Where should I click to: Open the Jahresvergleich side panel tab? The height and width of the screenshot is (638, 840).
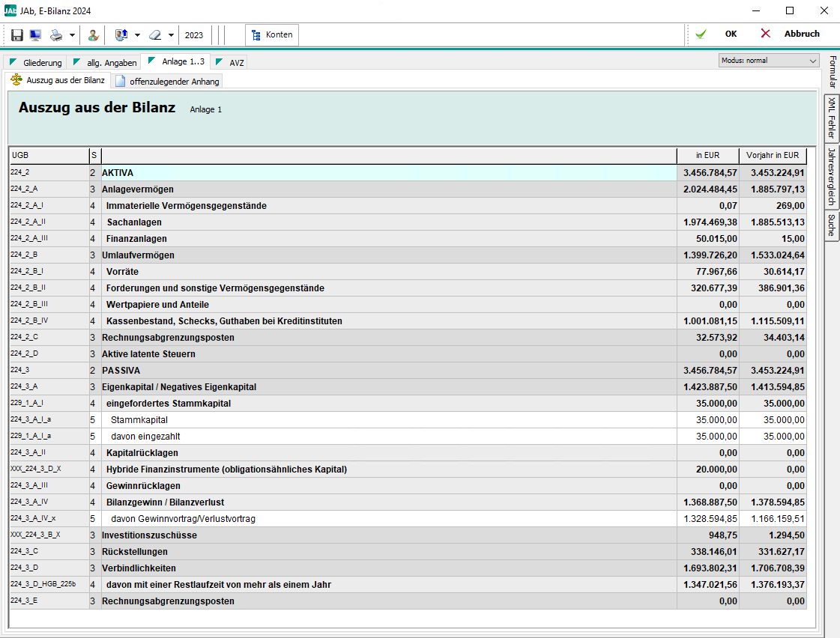[x=832, y=177]
